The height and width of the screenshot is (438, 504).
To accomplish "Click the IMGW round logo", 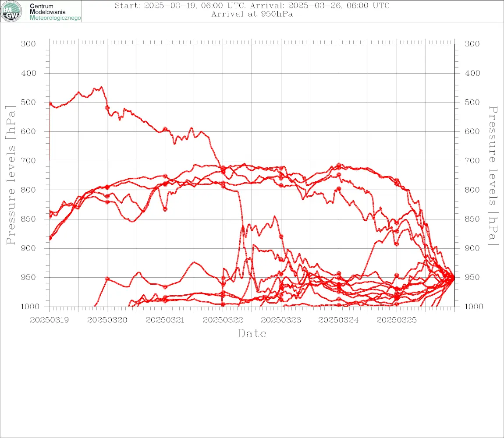I will point(11,11).
